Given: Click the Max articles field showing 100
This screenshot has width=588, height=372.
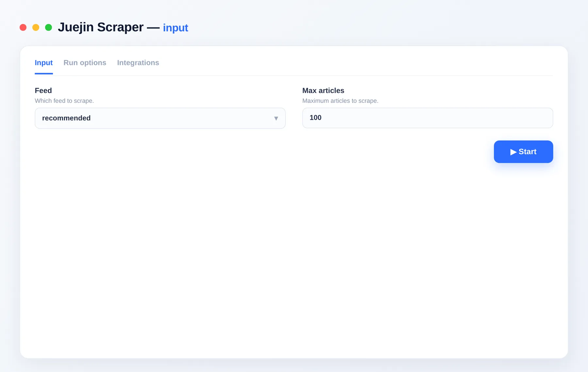Looking at the screenshot, I should (x=428, y=118).
